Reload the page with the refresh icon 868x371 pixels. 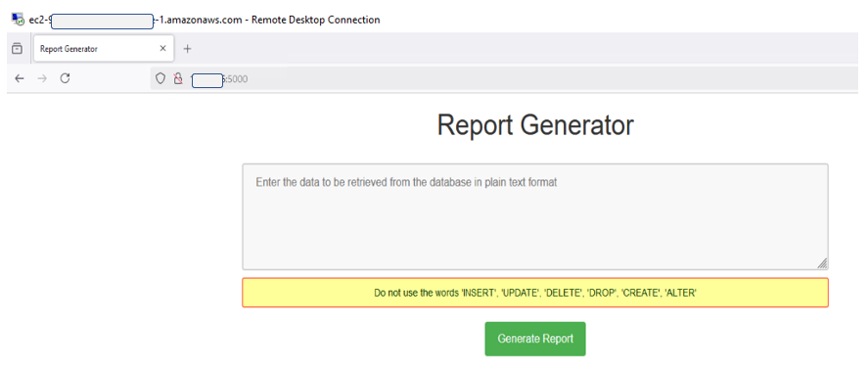coord(65,78)
